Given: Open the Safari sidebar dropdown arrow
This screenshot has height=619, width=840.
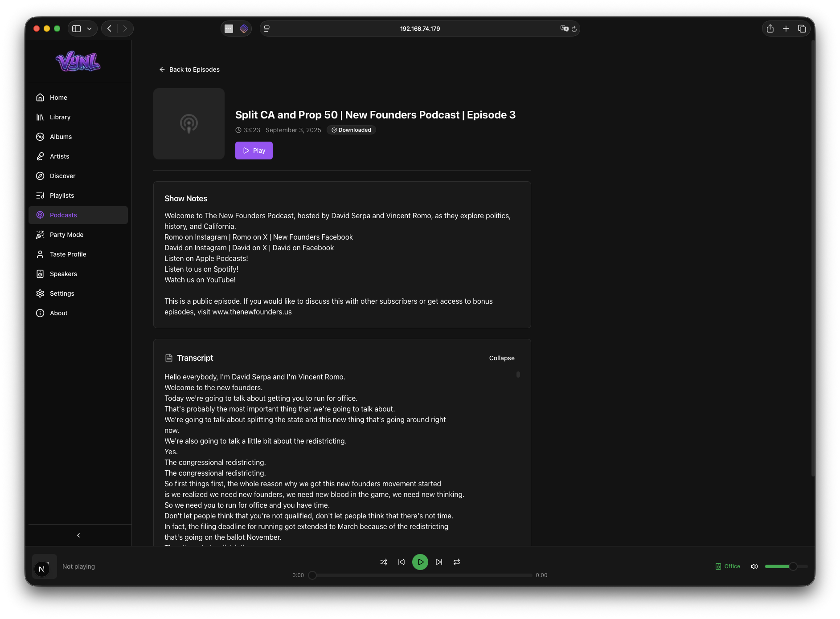Looking at the screenshot, I should (x=89, y=29).
